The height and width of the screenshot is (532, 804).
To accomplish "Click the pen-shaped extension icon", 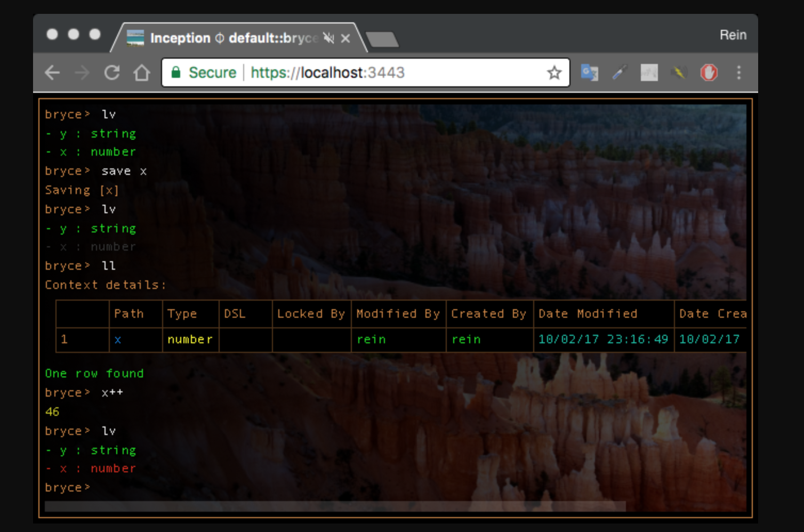I will [x=619, y=72].
